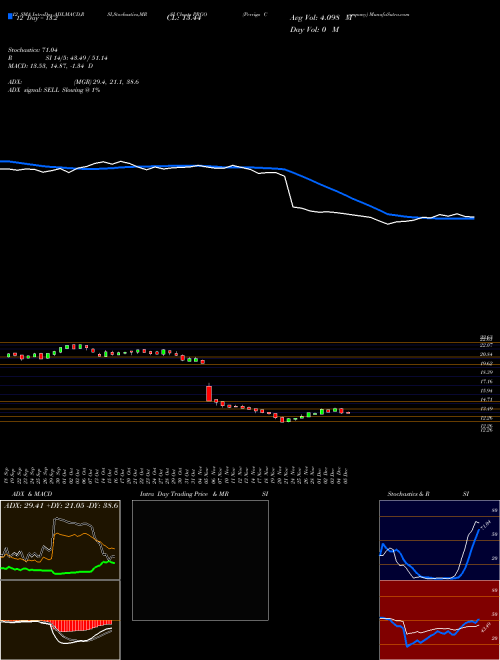Click inside the ADX indicator chart panel
500x660 pixels.
[60, 540]
